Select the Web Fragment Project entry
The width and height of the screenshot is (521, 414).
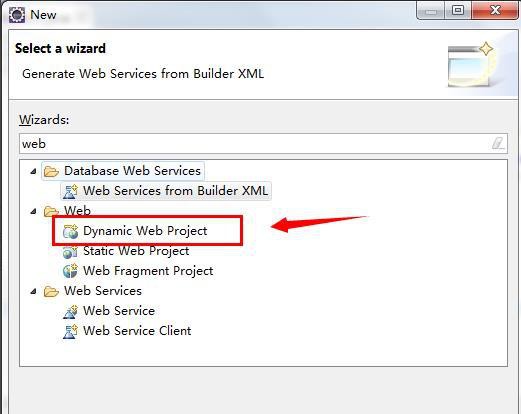[148, 271]
